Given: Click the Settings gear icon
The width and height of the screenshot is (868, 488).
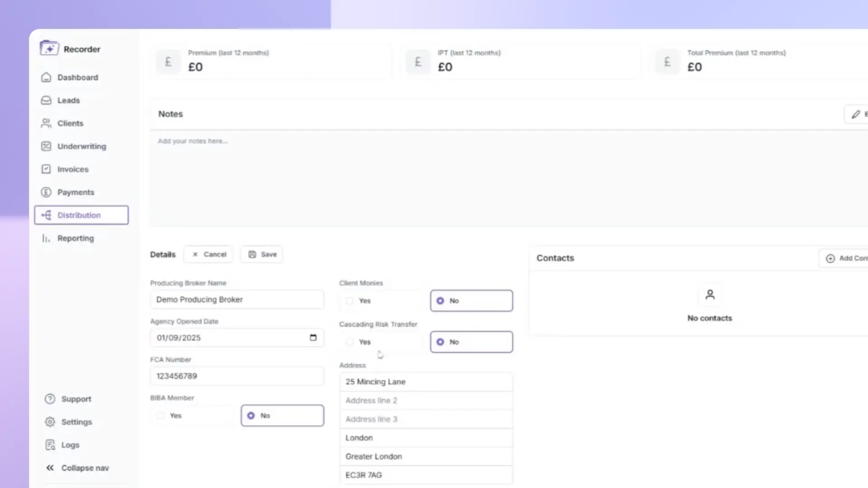Looking at the screenshot, I should click(x=50, y=422).
